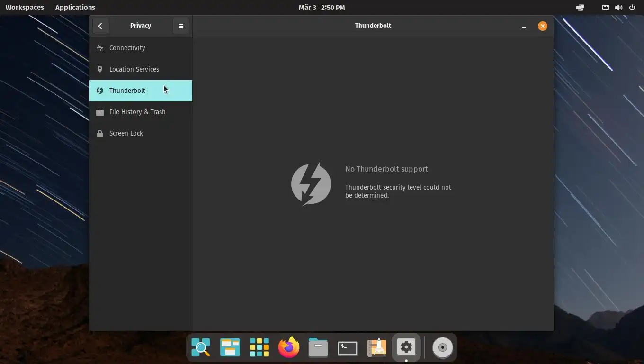This screenshot has width=644, height=364.
Task: Open Workspaces overview in top bar
Action: [x=25, y=7]
